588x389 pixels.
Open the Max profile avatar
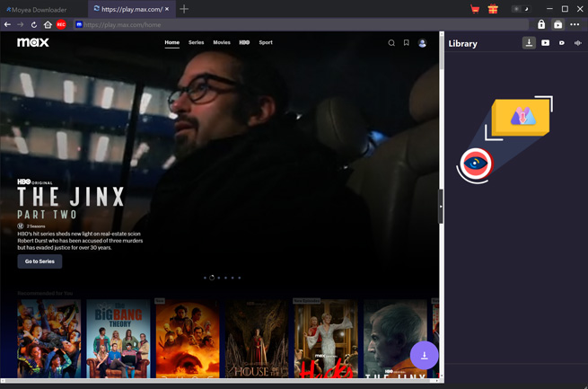(x=422, y=43)
